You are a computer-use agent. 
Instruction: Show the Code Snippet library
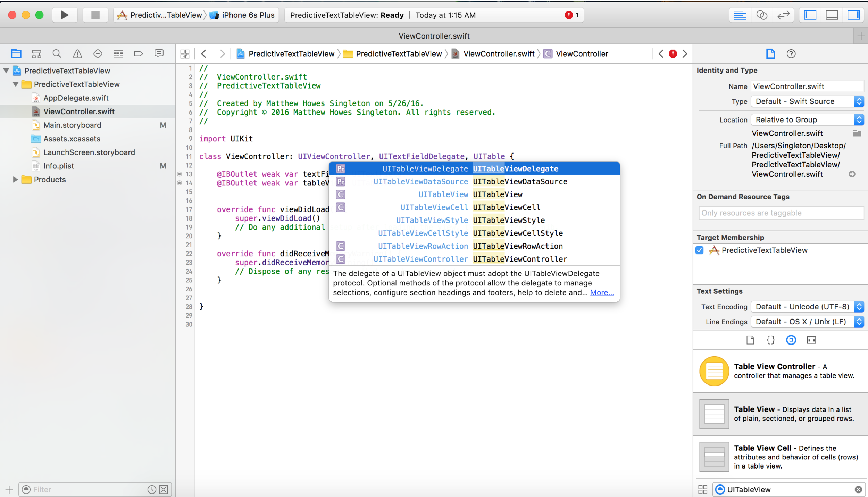point(770,340)
